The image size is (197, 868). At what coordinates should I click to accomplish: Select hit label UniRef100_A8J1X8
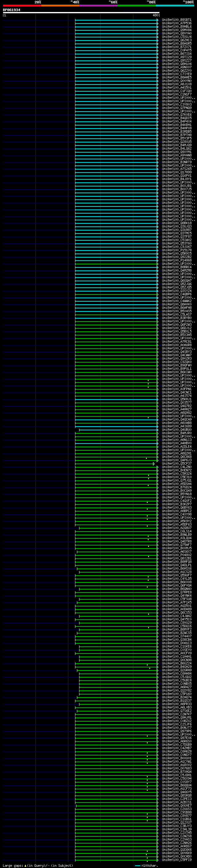(176, 84)
